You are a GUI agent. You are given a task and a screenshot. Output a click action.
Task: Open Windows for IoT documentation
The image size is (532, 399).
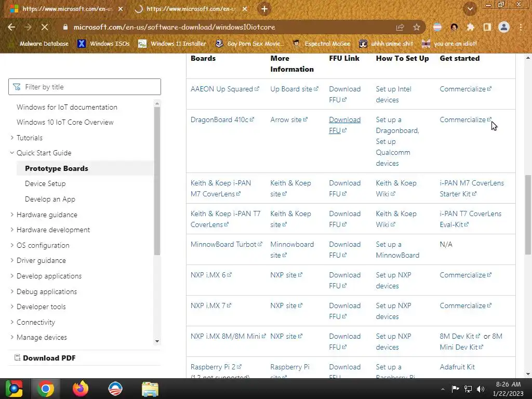(67, 107)
